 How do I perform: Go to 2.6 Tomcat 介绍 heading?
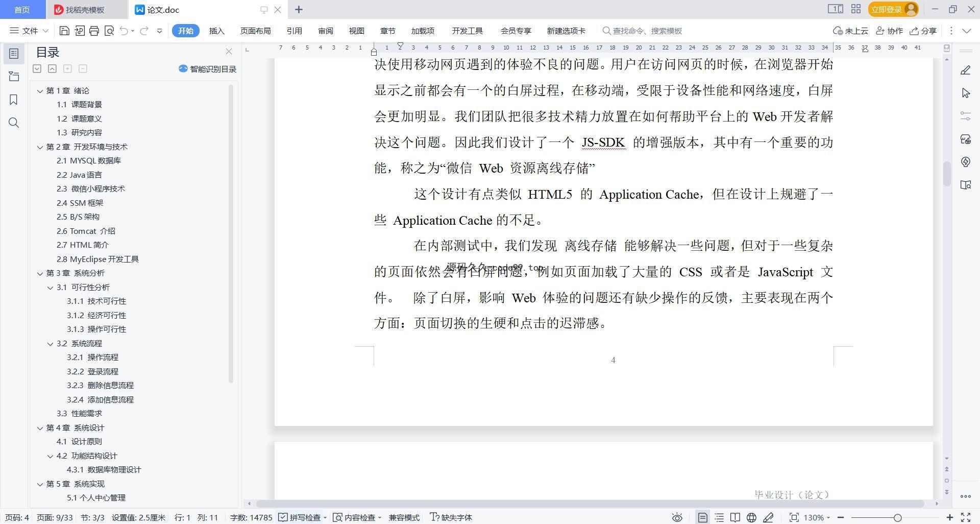point(86,231)
